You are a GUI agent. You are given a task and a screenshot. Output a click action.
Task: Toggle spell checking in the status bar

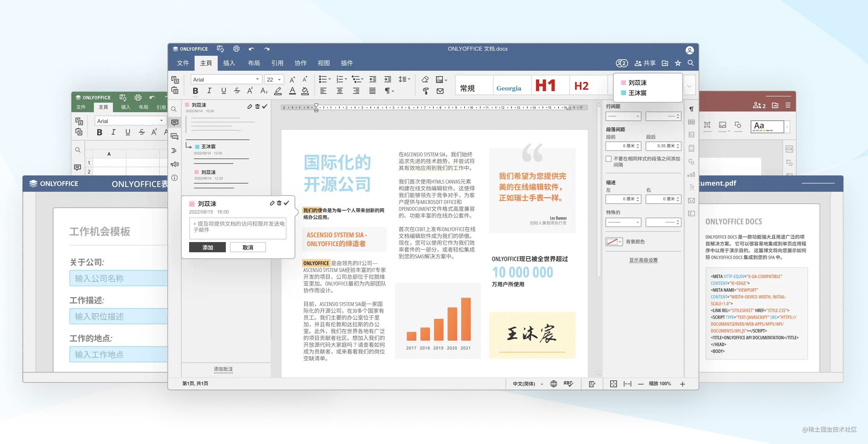[x=568, y=383]
